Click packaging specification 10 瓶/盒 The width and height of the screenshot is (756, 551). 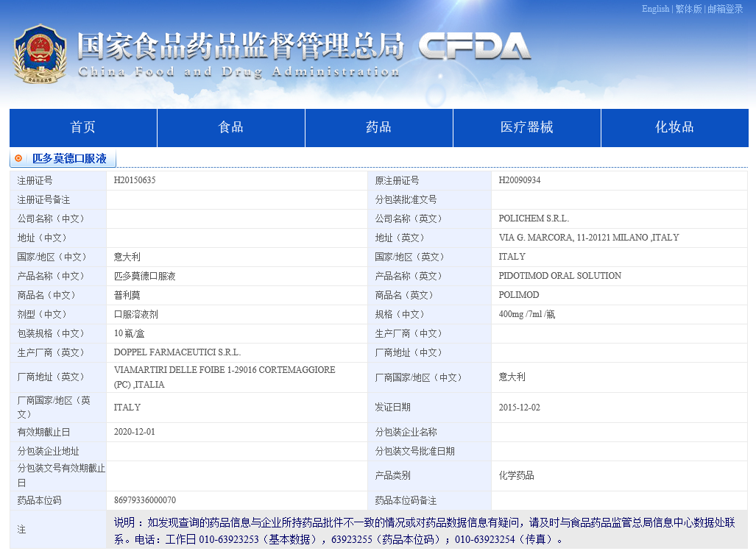point(130,333)
